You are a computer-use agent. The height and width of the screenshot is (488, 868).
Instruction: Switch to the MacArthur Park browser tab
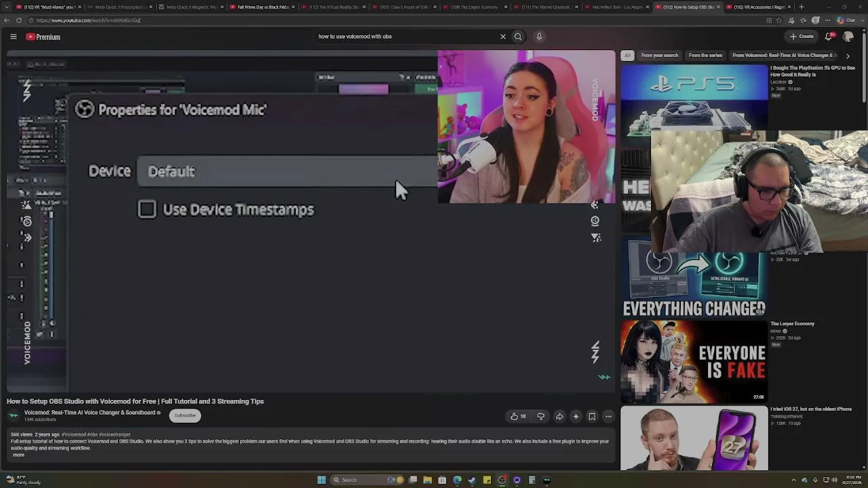point(617,7)
